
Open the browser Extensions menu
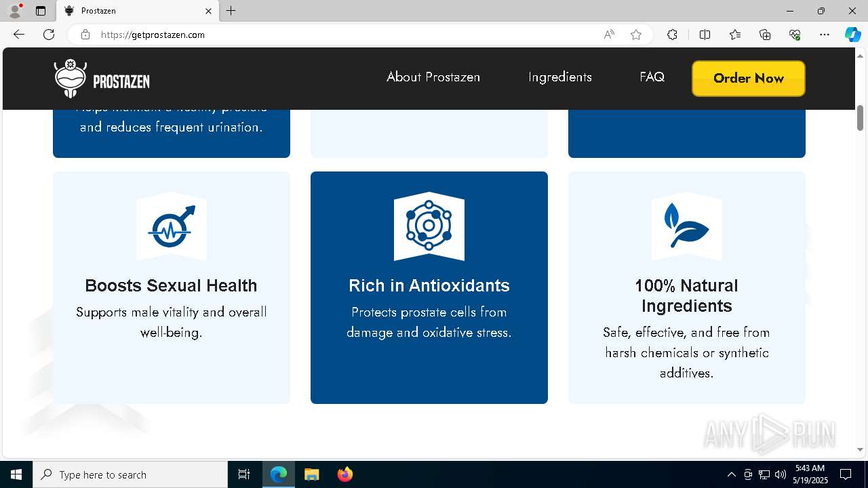(672, 35)
